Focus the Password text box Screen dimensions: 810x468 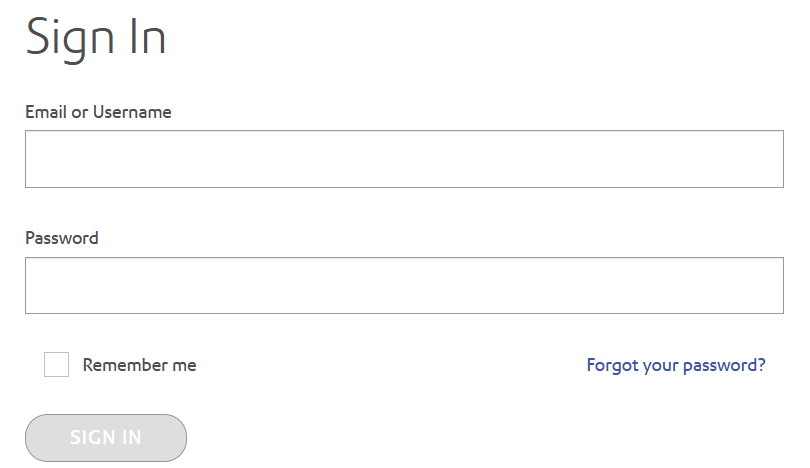click(x=404, y=286)
